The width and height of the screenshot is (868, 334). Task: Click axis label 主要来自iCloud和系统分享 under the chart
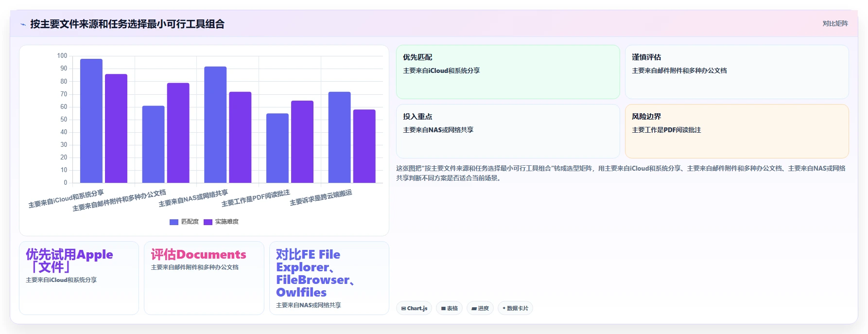tap(66, 199)
